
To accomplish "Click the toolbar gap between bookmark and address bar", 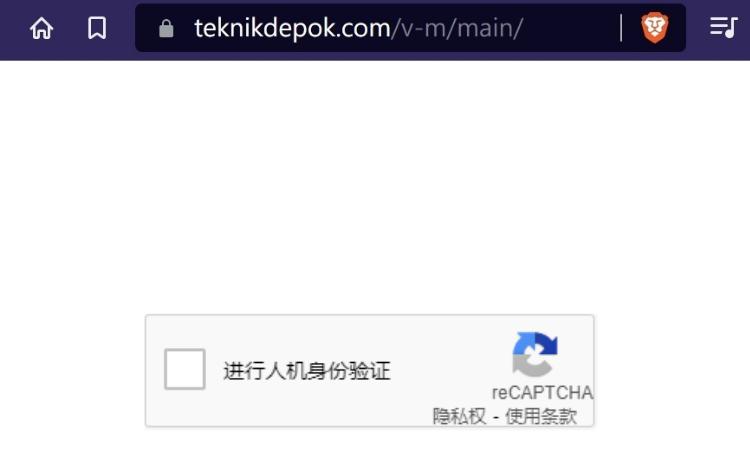I will pyautogui.click(x=121, y=29).
